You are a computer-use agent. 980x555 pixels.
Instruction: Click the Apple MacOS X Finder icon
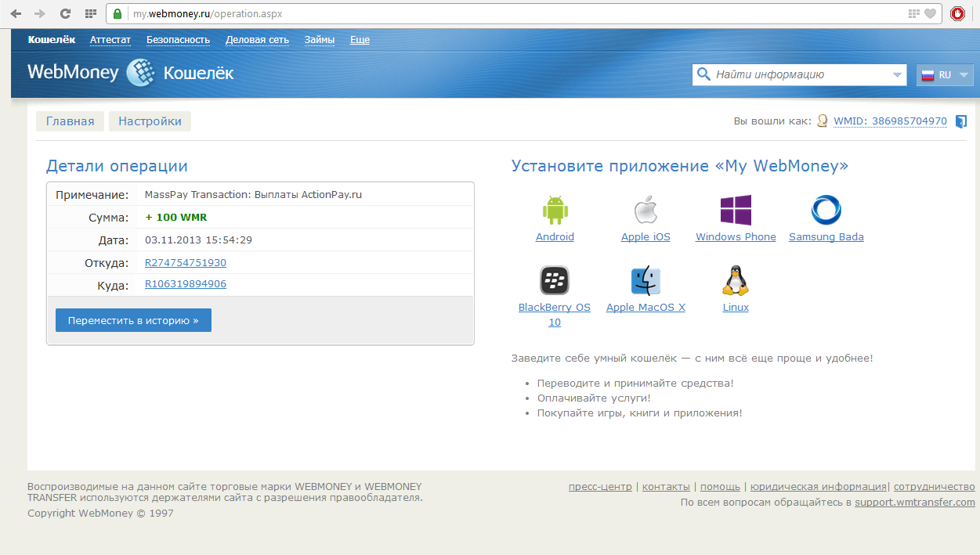(645, 280)
